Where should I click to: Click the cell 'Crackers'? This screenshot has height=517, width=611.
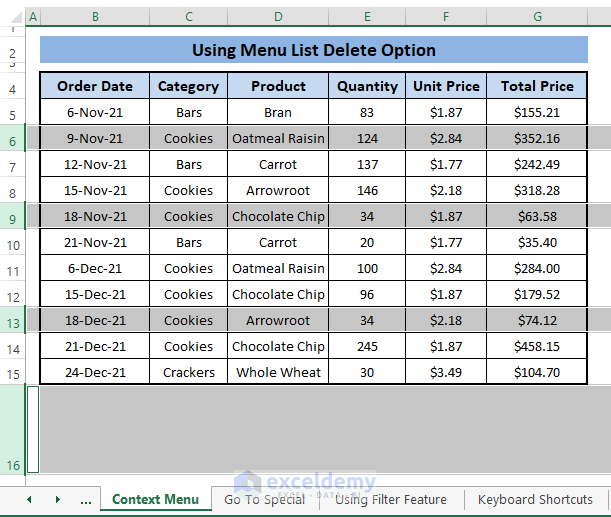tap(189, 372)
